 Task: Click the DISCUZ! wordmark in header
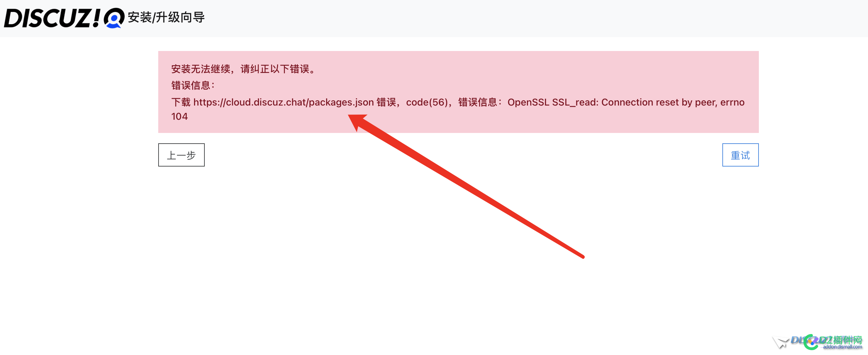pos(52,18)
